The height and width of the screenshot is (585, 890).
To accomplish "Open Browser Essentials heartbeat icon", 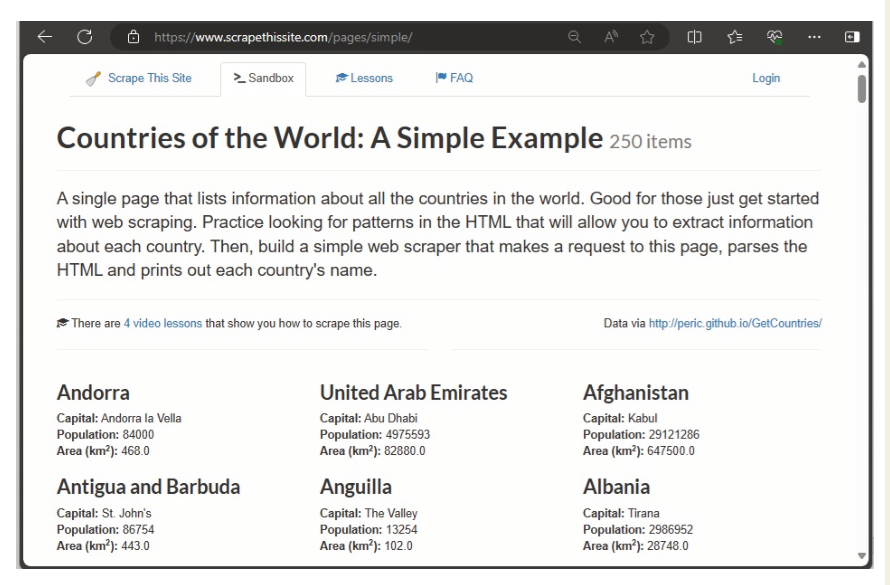I will (774, 37).
